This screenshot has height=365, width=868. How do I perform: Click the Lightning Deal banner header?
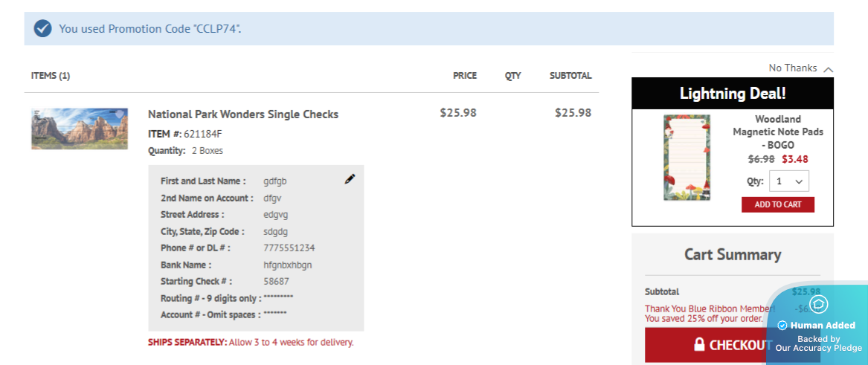(x=732, y=94)
